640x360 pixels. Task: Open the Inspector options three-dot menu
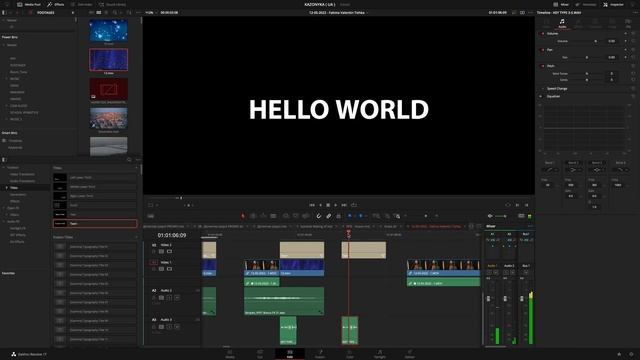(x=636, y=13)
